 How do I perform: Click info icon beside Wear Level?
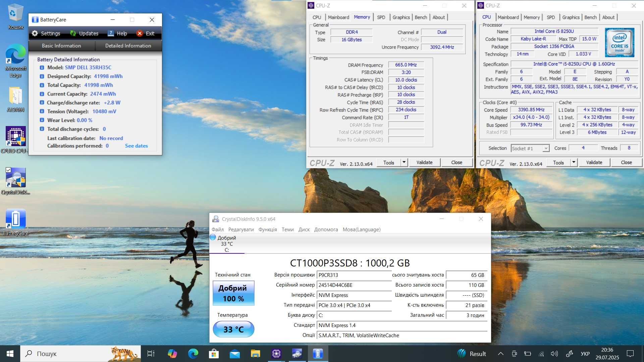click(x=42, y=120)
